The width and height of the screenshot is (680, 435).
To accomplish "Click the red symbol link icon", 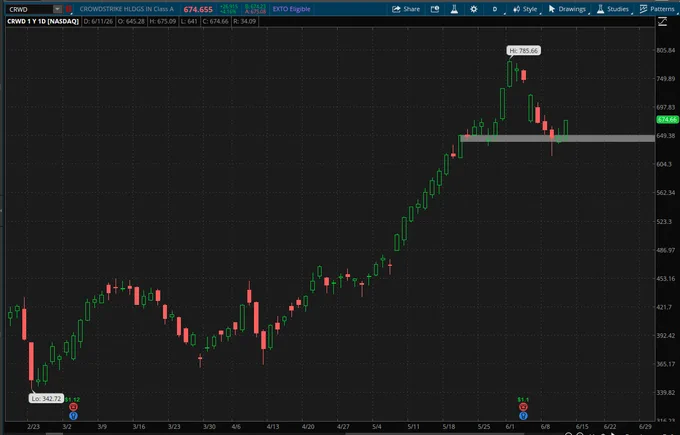I will point(69,9).
